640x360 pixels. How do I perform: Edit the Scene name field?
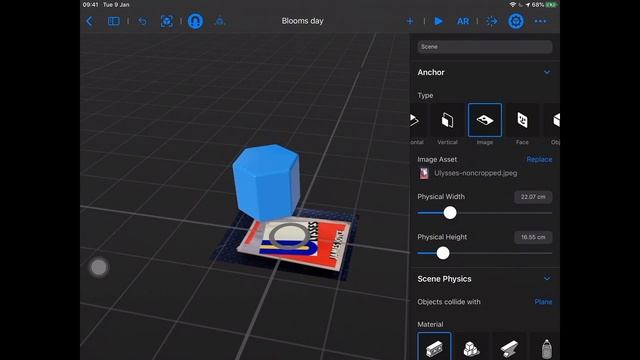click(x=484, y=47)
